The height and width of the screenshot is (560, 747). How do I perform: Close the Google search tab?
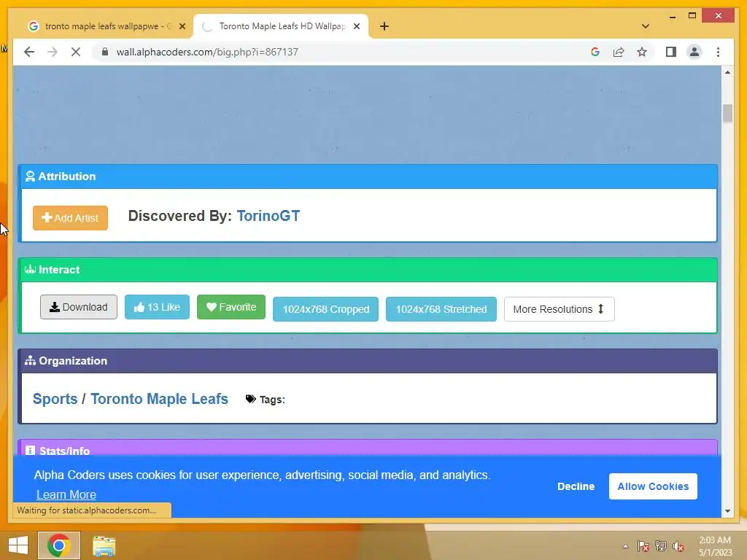(x=182, y=26)
